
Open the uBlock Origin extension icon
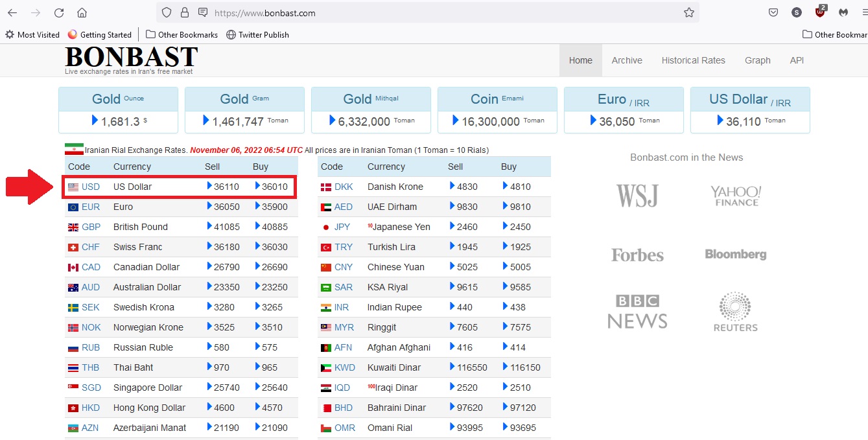click(821, 12)
